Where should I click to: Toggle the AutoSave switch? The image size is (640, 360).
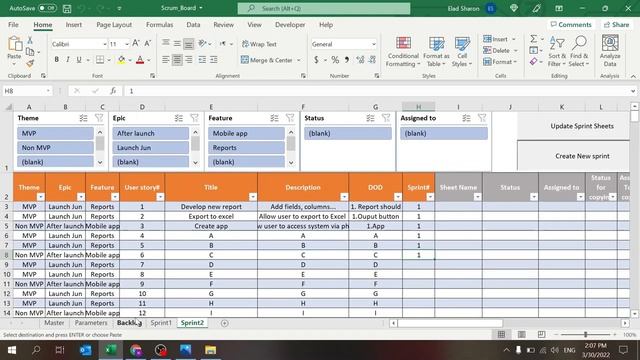click(x=47, y=8)
